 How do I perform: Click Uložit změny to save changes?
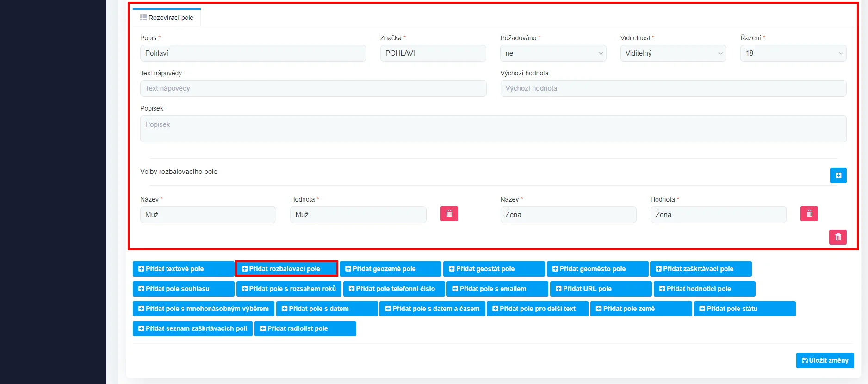pyautogui.click(x=825, y=360)
